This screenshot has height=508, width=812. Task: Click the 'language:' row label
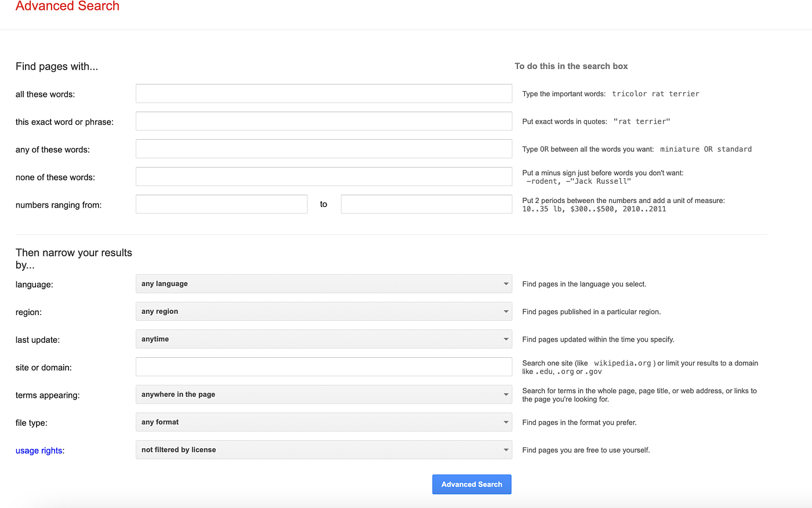tap(34, 285)
